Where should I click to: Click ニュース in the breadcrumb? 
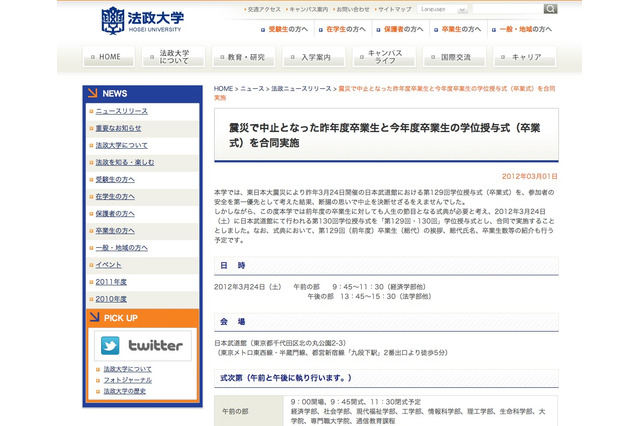252,89
